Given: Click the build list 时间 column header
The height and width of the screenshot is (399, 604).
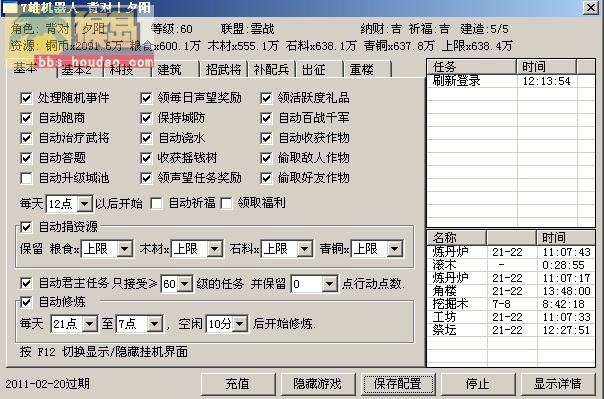Looking at the screenshot, I should 565,238.
